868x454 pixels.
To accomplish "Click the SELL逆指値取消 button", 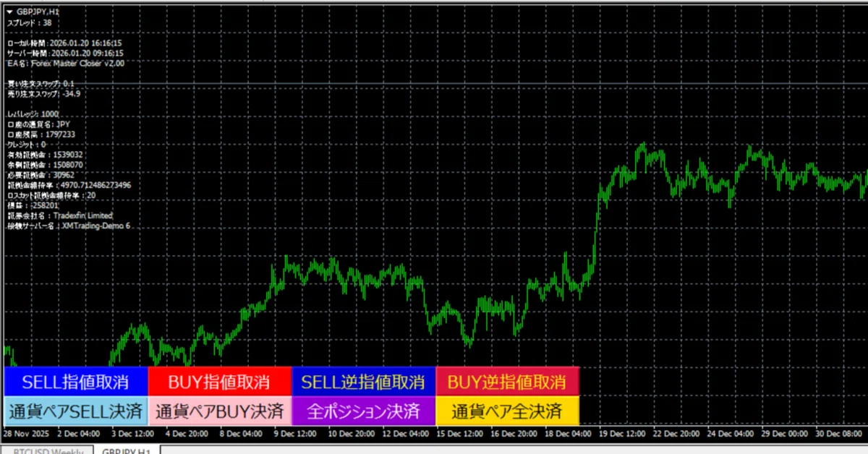I will (x=364, y=381).
